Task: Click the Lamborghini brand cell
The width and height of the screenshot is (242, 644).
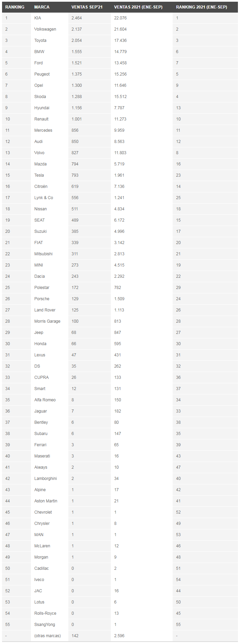Action: click(x=46, y=479)
